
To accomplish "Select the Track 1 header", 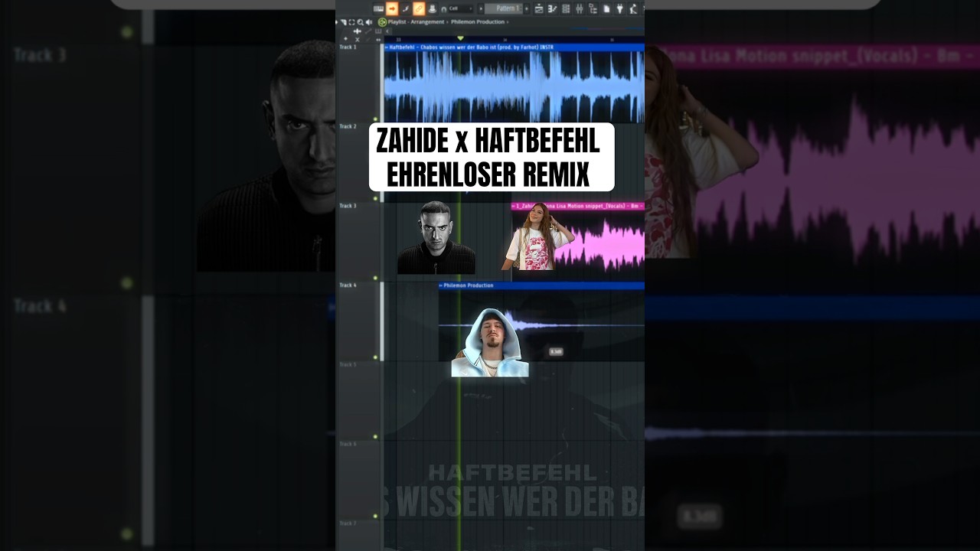I will click(358, 82).
